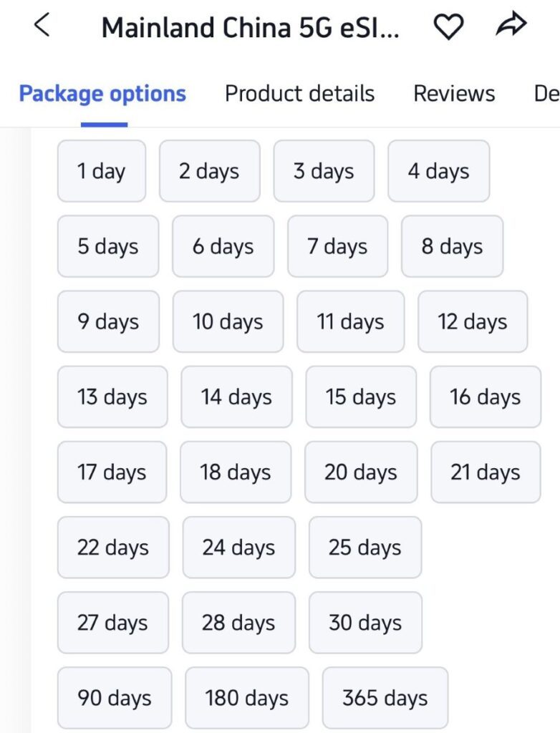Choose the 18 days package
The width and height of the screenshot is (560, 733).
coord(236,472)
